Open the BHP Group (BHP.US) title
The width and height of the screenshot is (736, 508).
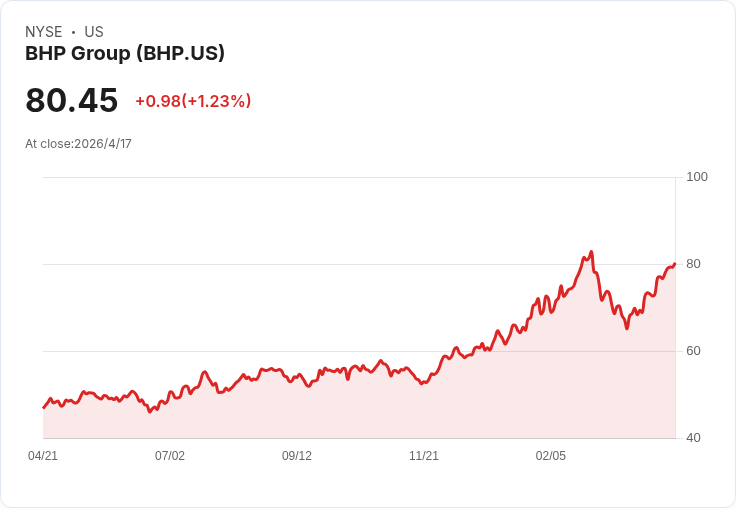(x=125, y=54)
